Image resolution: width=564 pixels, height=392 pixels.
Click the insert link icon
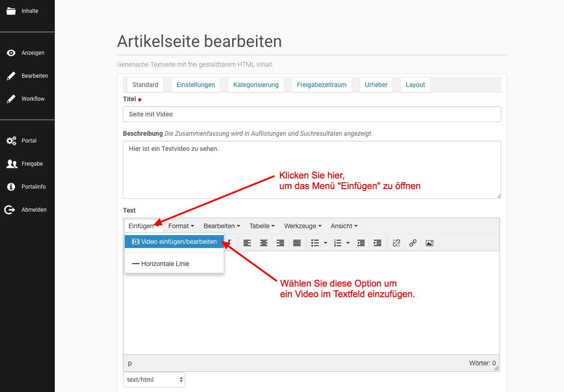413,243
